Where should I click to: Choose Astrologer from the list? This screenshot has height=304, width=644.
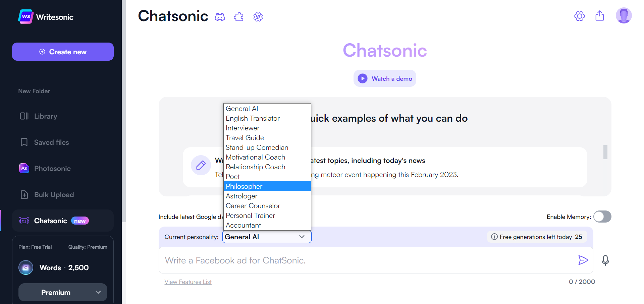tap(267, 196)
